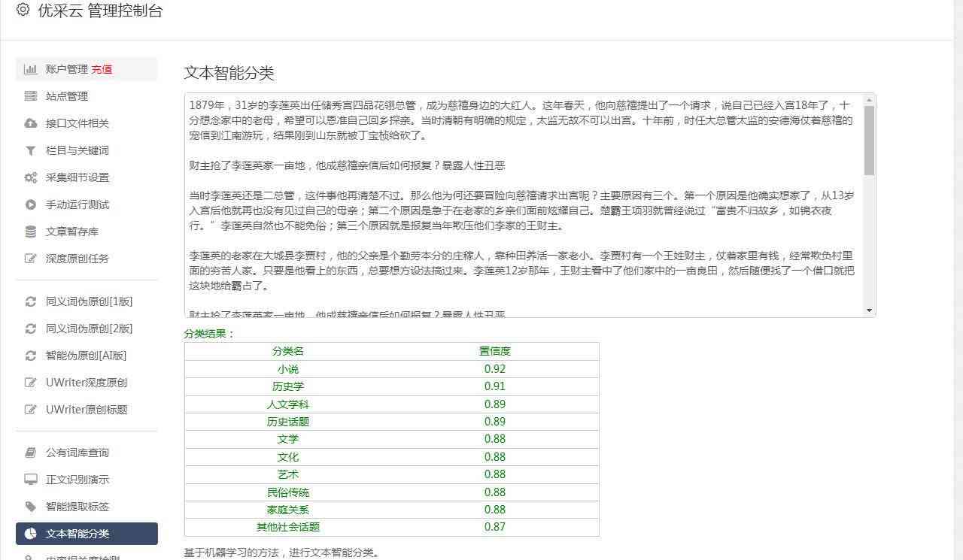
Task: Click the pie chart icon for 文本智能分类
Action: click(x=30, y=534)
